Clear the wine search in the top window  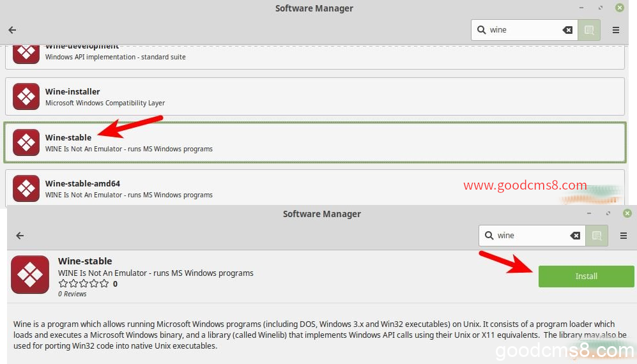[567, 30]
